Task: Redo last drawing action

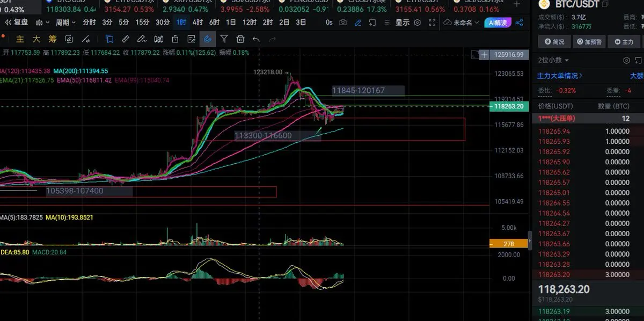Action: point(272,39)
